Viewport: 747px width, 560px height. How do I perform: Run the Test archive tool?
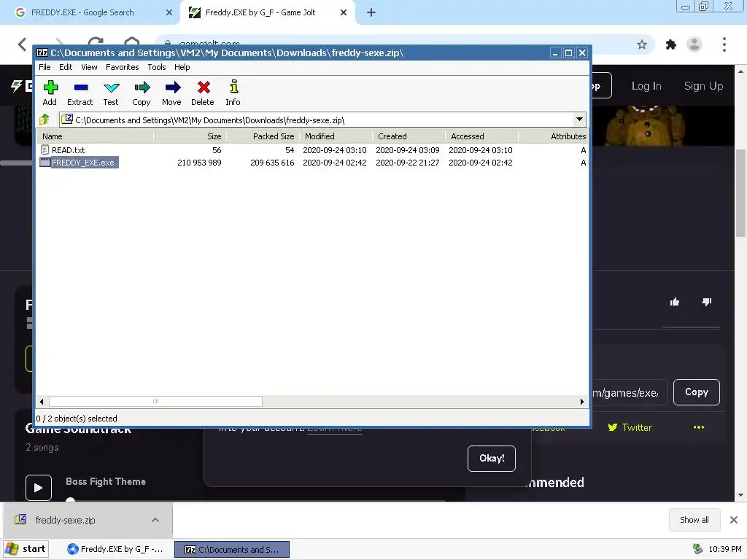[x=111, y=93]
